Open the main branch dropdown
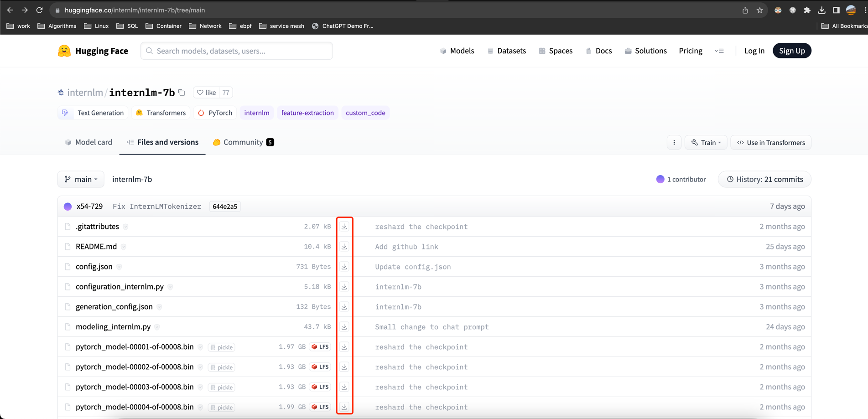 [x=81, y=179]
